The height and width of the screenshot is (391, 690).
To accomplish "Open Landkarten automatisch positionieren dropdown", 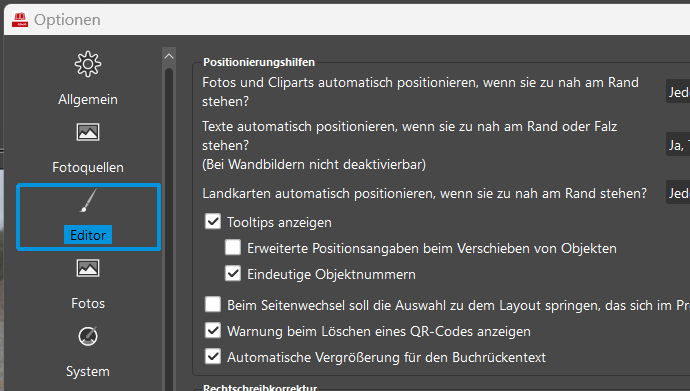I will point(678,192).
